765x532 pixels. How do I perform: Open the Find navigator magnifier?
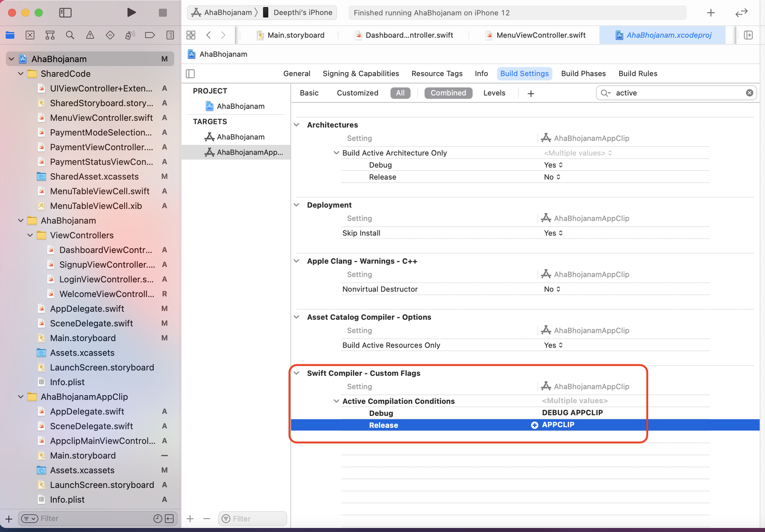pos(70,35)
